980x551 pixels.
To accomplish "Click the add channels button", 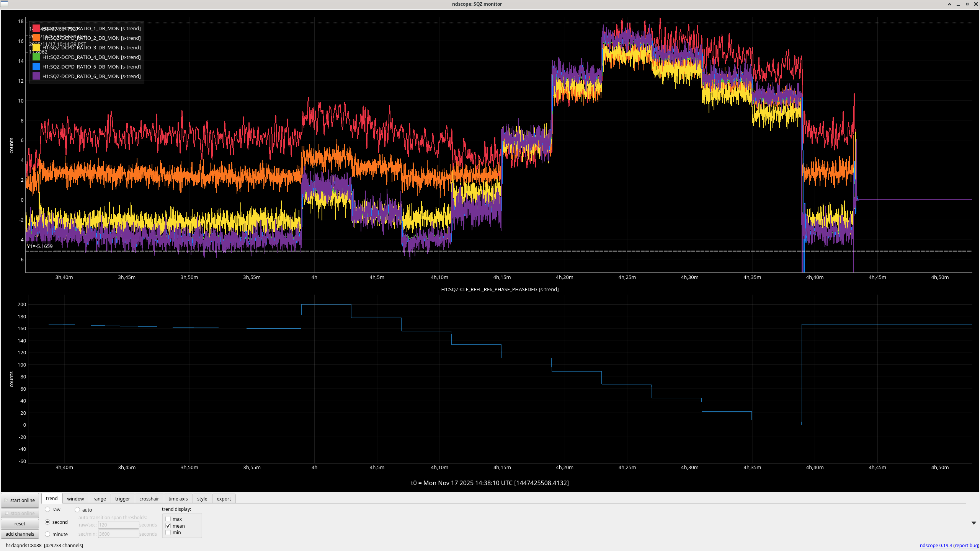I will click(20, 534).
